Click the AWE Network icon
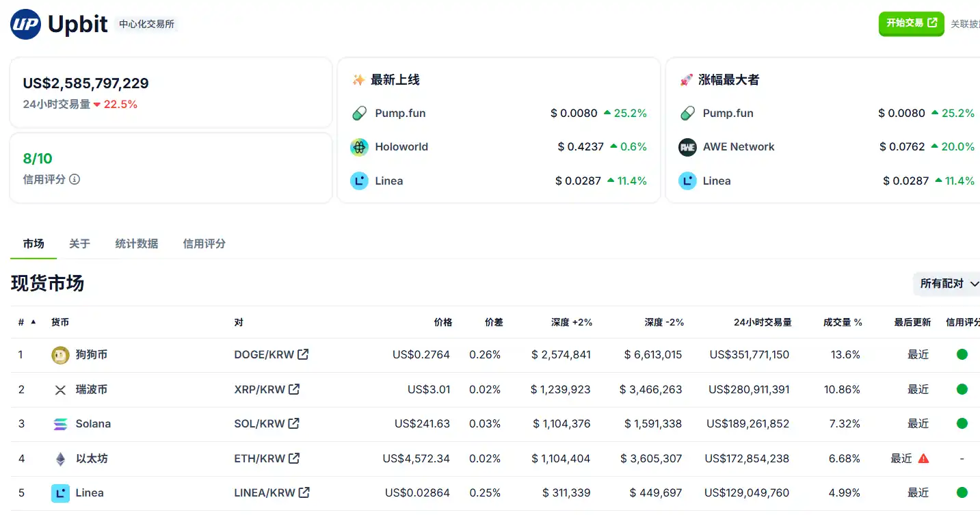 (x=687, y=147)
